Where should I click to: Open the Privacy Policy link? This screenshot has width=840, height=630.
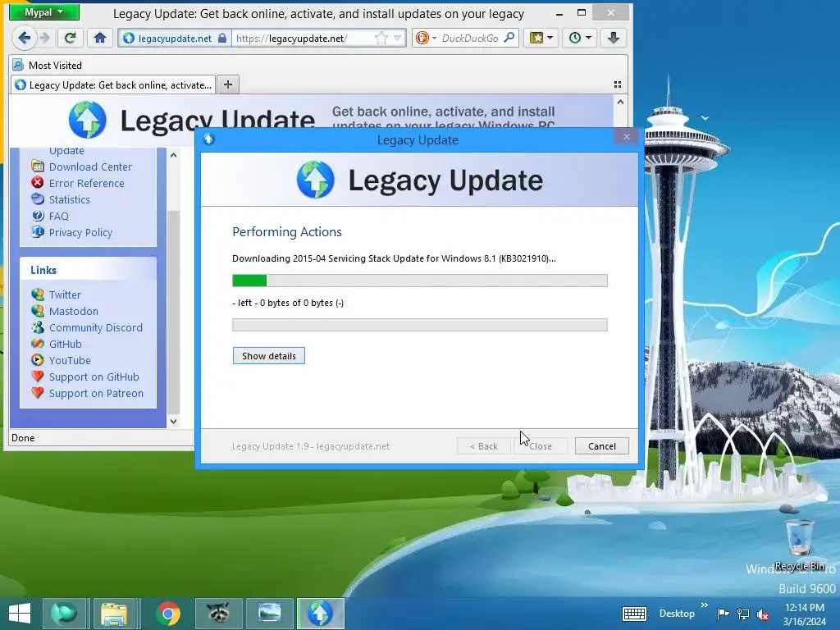click(80, 232)
